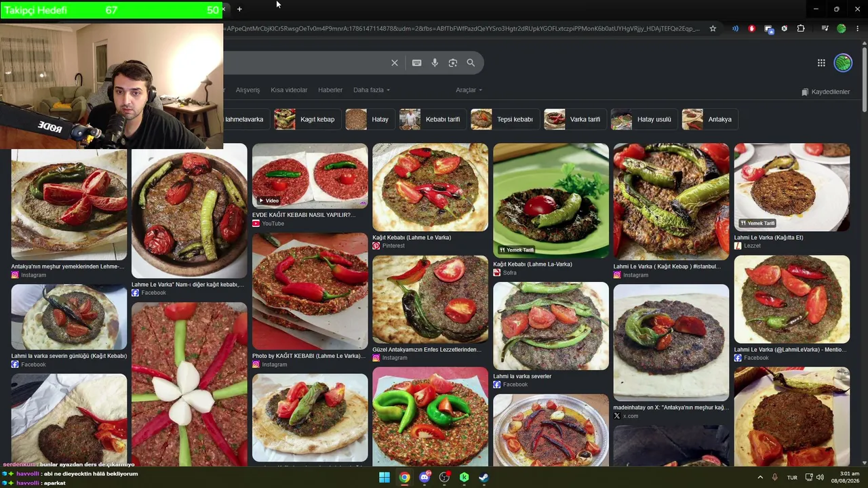Search by image with the camera lens icon

click(x=453, y=63)
